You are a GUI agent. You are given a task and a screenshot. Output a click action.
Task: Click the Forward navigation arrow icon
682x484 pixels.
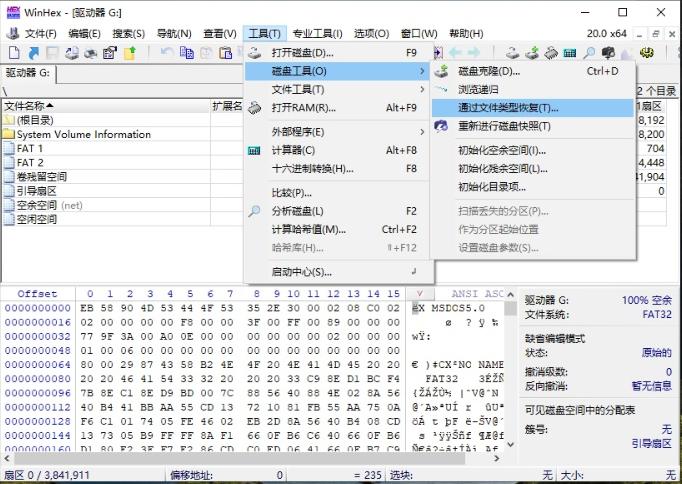pos(474,53)
